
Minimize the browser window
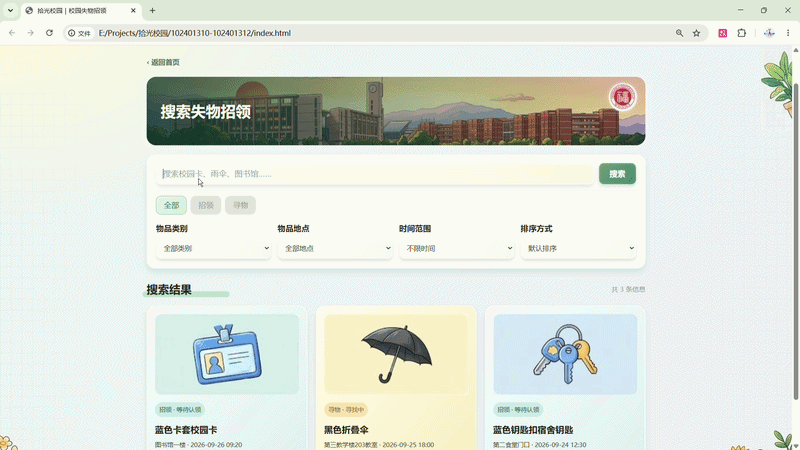tap(740, 10)
